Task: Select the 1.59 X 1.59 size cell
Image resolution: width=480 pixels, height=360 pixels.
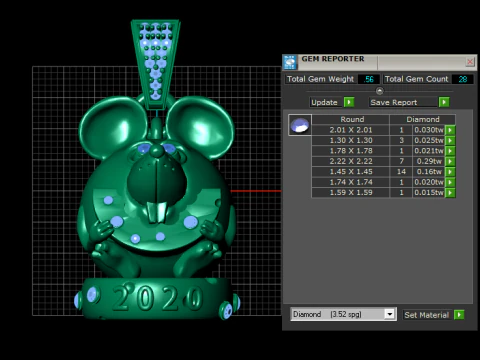Action: coord(351,192)
